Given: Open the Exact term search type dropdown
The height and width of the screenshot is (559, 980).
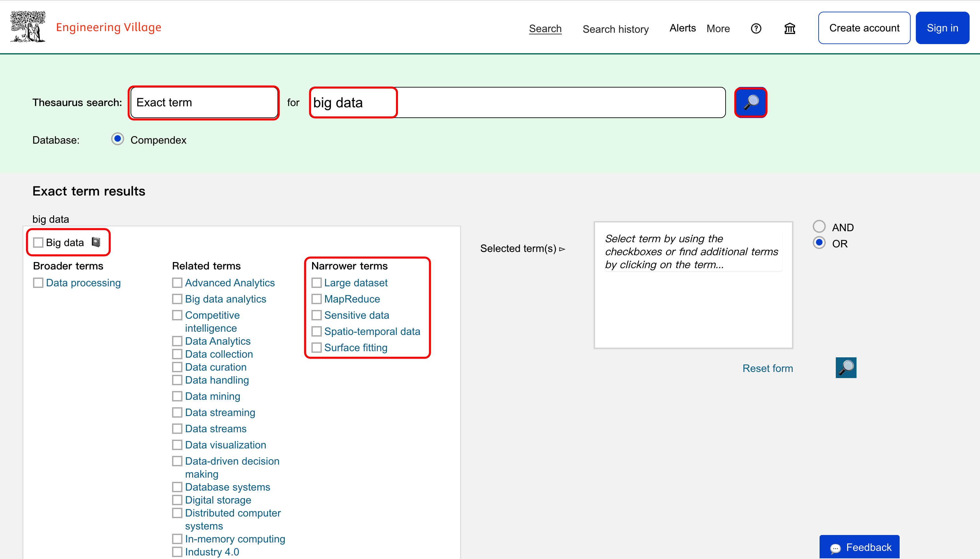Looking at the screenshot, I should point(204,102).
